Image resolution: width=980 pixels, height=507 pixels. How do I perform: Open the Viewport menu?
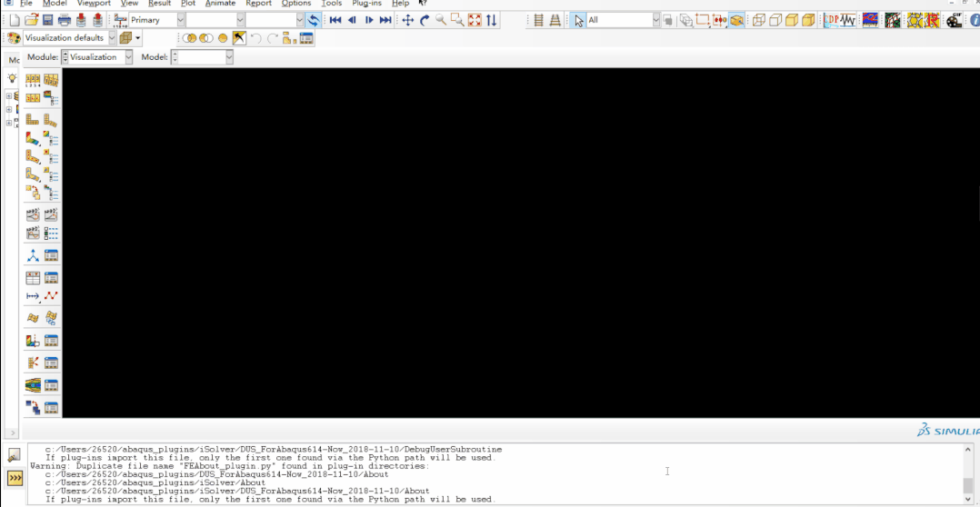click(94, 3)
